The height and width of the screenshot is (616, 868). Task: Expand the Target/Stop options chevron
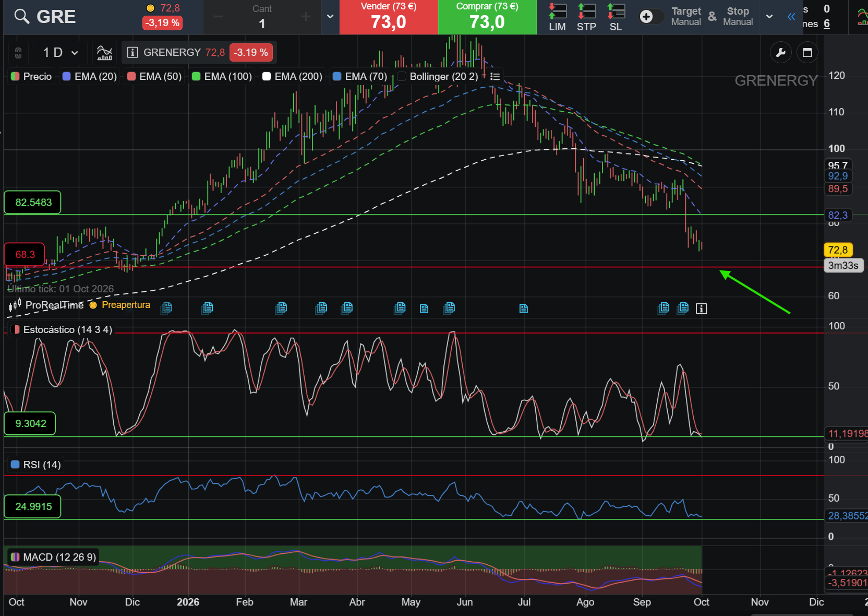[x=769, y=17]
